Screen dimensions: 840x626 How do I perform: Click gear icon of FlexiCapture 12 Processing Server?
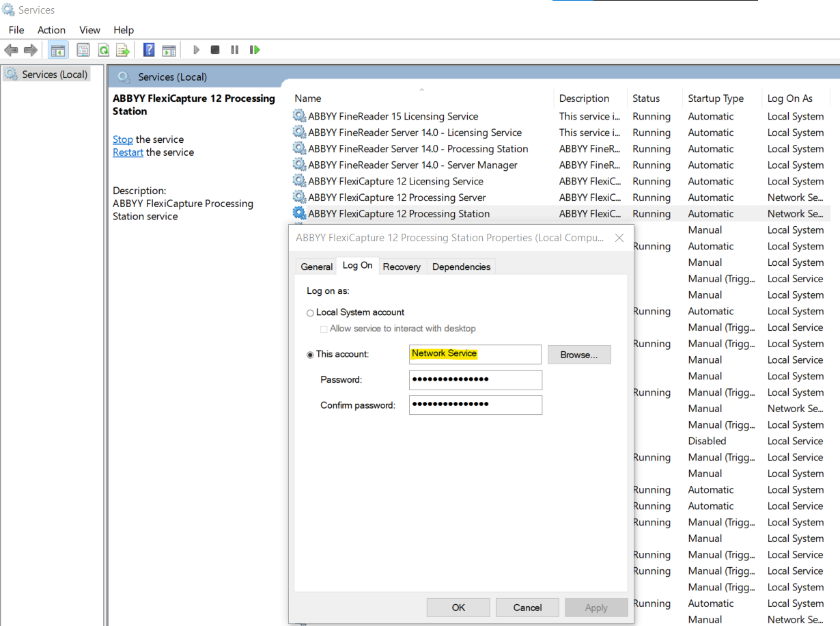coord(299,197)
